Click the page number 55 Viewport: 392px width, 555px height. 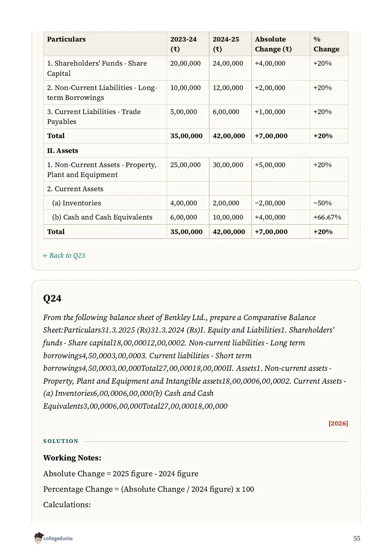click(x=357, y=538)
